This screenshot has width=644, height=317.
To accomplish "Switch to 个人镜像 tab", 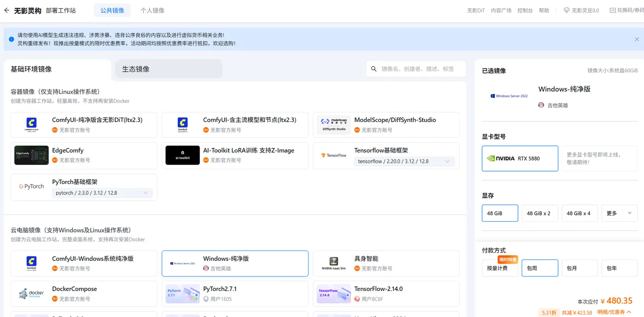I will tap(152, 10).
